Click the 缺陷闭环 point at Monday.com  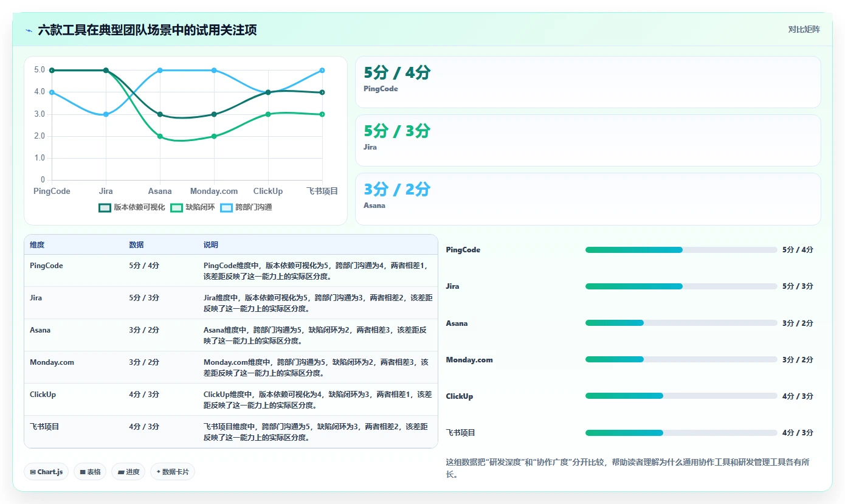tap(214, 136)
